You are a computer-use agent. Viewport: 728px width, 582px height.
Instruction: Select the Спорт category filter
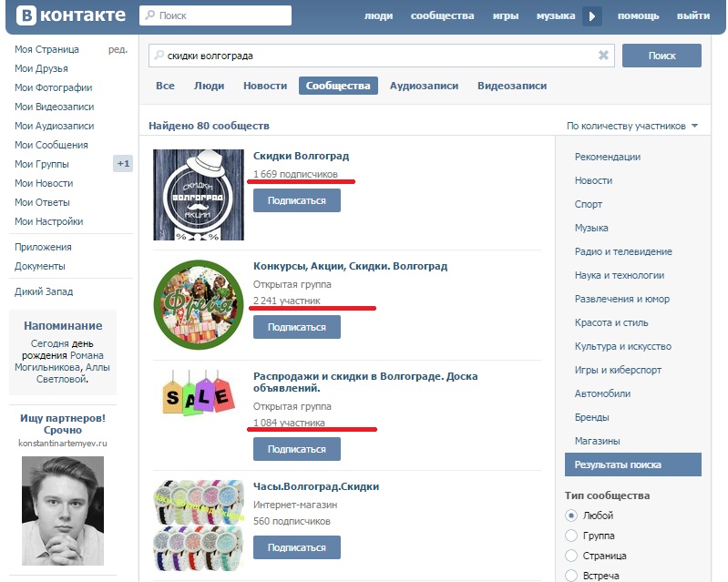(x=589, y=204)
